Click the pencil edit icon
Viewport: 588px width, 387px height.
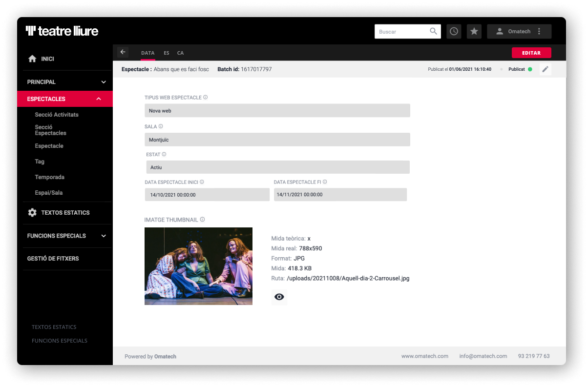546,69
